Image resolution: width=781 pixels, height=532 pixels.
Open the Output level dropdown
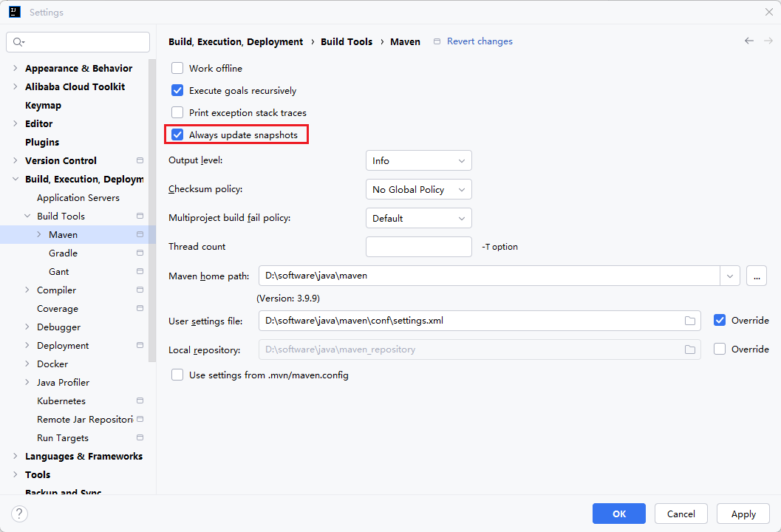click(418, 160)
